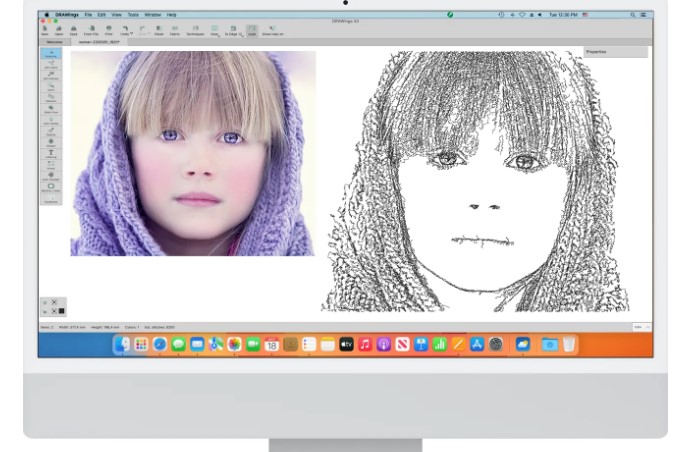The image size is (680, 452).
Task: Click the Undo button
Action: tap(125, 30)
